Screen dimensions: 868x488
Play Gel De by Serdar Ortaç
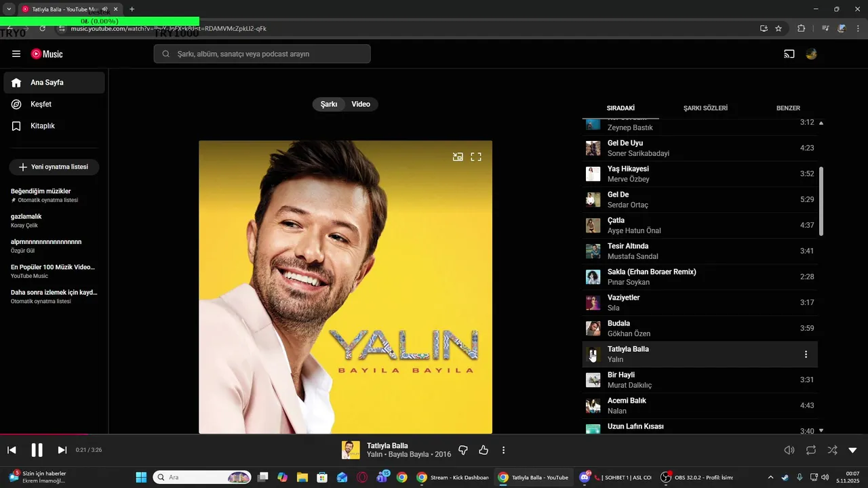[700, 199]
